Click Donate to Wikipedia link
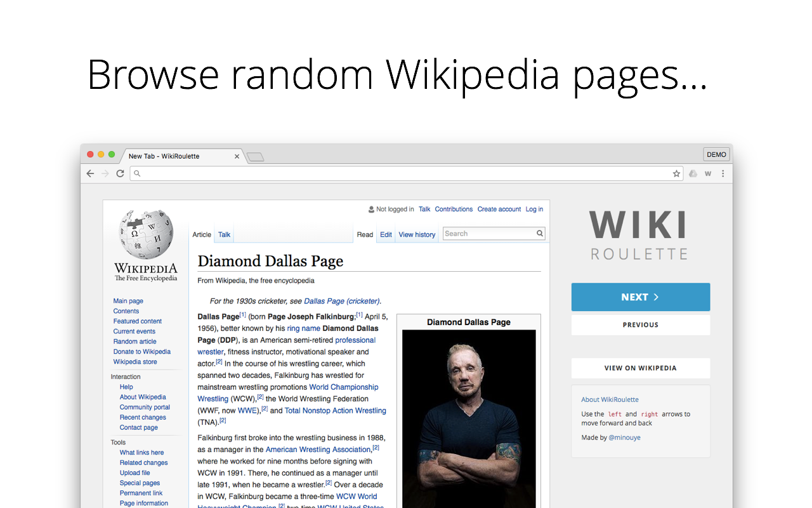 coord(142,352)
